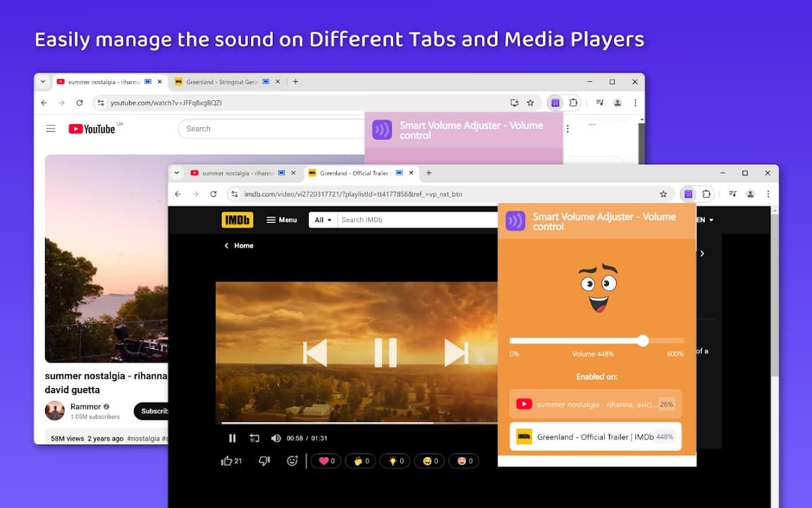Skip to previous video in the IMDb player
Viewport: 812px width, 508px height.
tap(315, 353)
